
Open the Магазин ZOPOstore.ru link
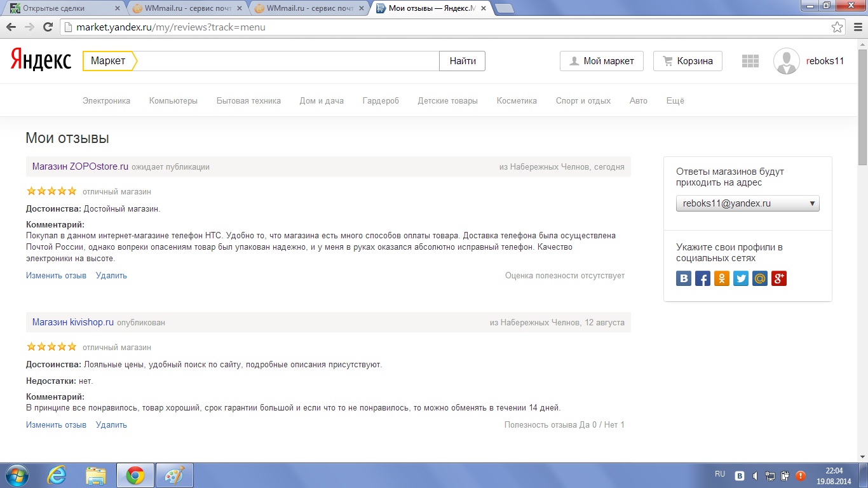tap(80, 166)
